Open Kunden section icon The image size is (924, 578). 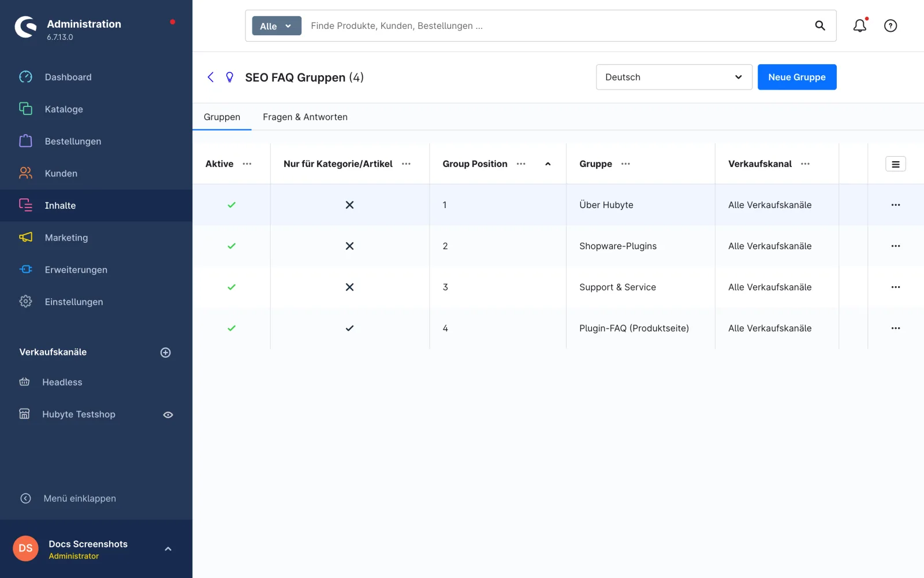25,173
